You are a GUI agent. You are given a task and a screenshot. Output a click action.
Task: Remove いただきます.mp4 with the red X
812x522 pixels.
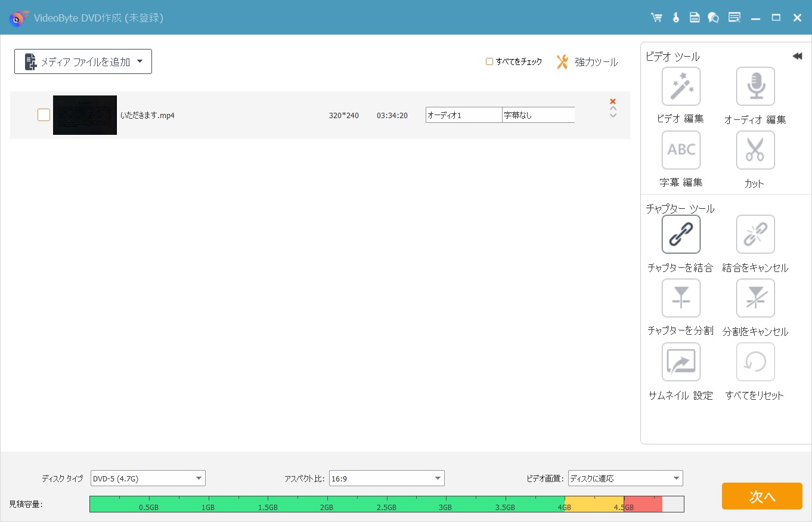[x=613, y=101]
